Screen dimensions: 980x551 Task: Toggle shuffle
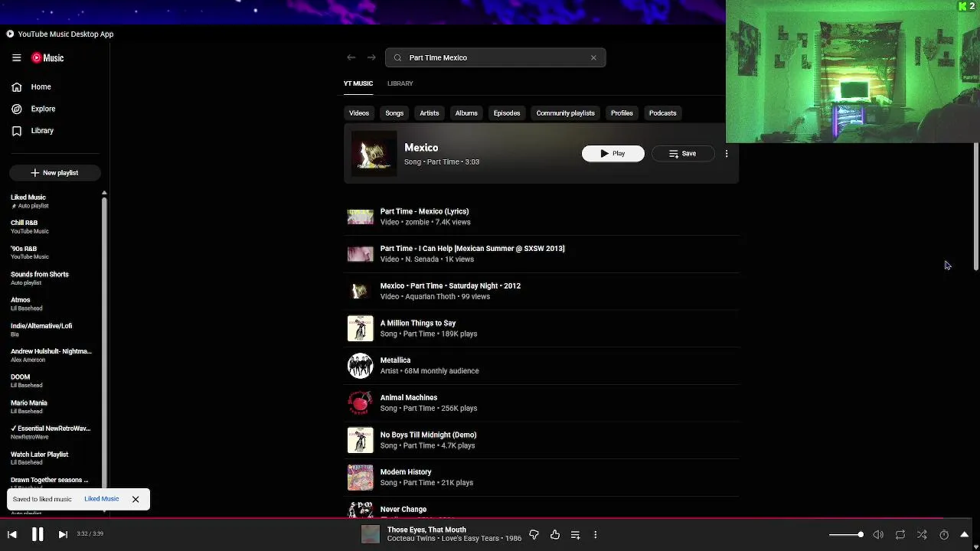(922, 535)
